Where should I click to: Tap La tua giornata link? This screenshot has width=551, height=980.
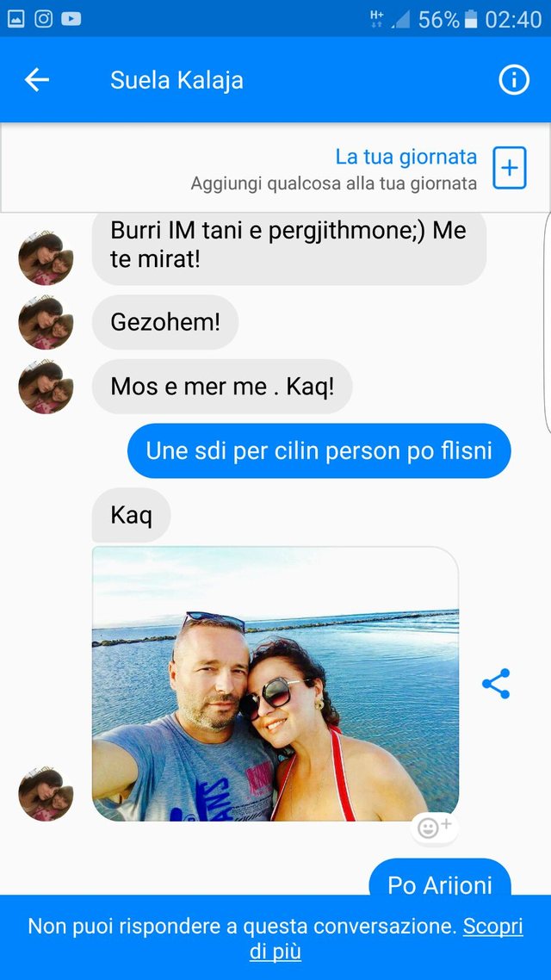click(406, 156)
